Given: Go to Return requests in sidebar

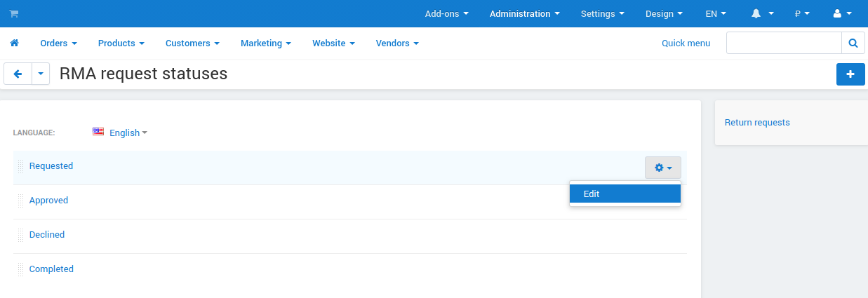Looking at the screenshot, I should (757, 123).
